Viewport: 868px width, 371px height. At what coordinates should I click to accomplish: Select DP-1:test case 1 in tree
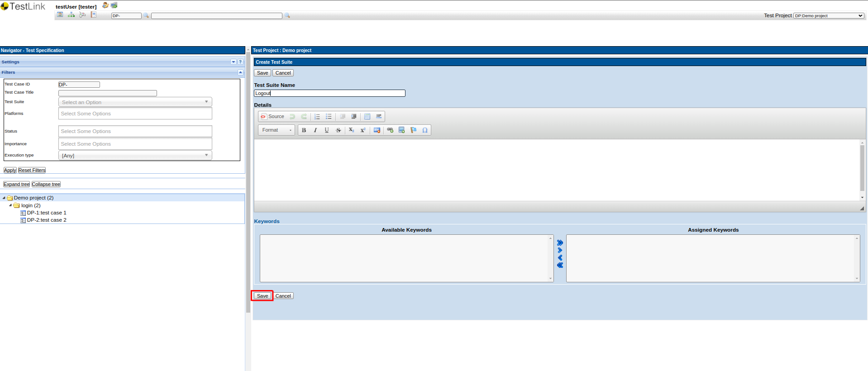(x=46, y=213)
